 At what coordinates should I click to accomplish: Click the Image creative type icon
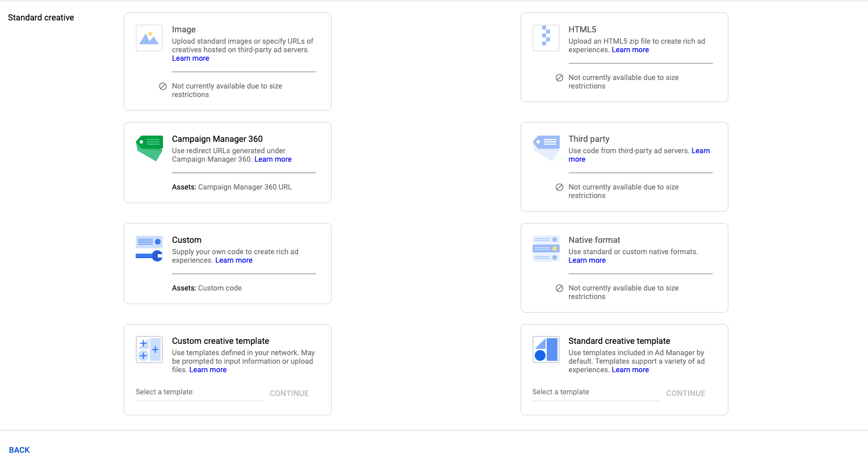(149, 38)
